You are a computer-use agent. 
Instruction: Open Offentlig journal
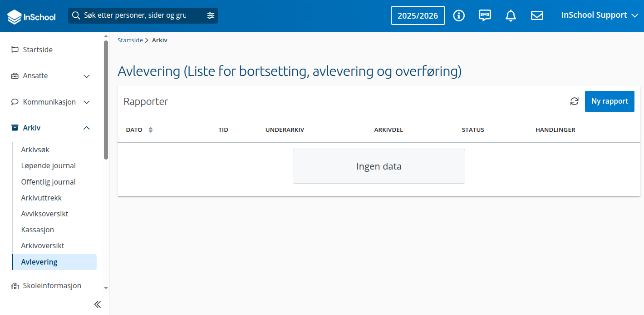point(49,182)
